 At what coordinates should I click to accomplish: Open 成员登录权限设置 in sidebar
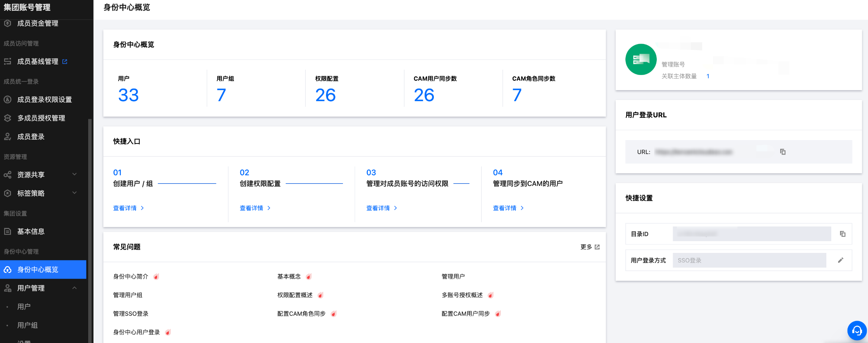point(44,100)
